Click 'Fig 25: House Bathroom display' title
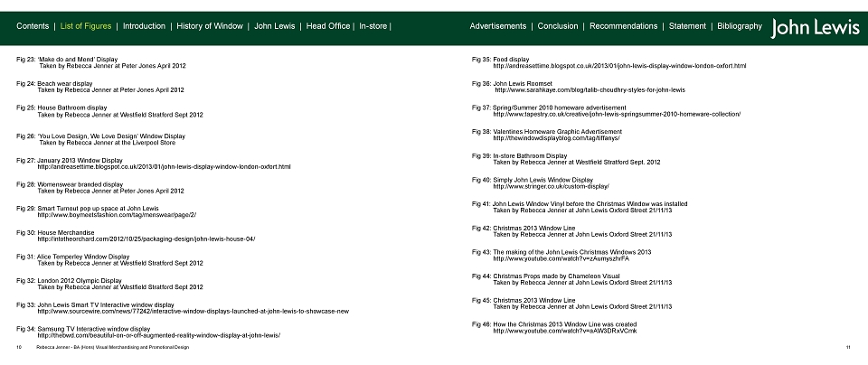The height and width of the screenshot is (365, 868). (61, 108)
